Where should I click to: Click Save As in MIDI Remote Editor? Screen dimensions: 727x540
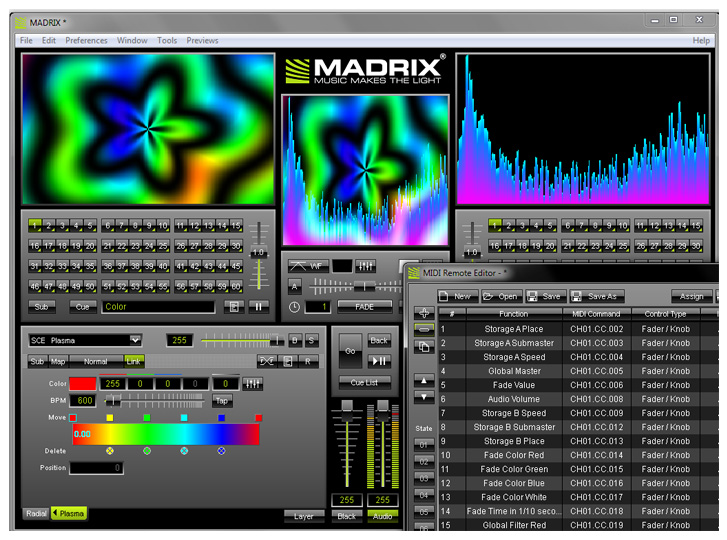597,296
